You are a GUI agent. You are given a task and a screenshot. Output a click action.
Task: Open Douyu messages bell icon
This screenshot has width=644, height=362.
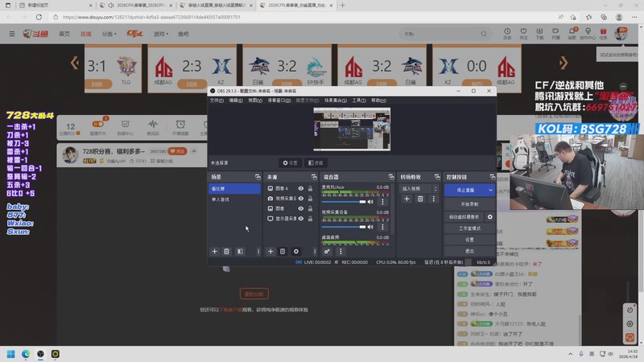pyautogui.click(x=572, y=33)
